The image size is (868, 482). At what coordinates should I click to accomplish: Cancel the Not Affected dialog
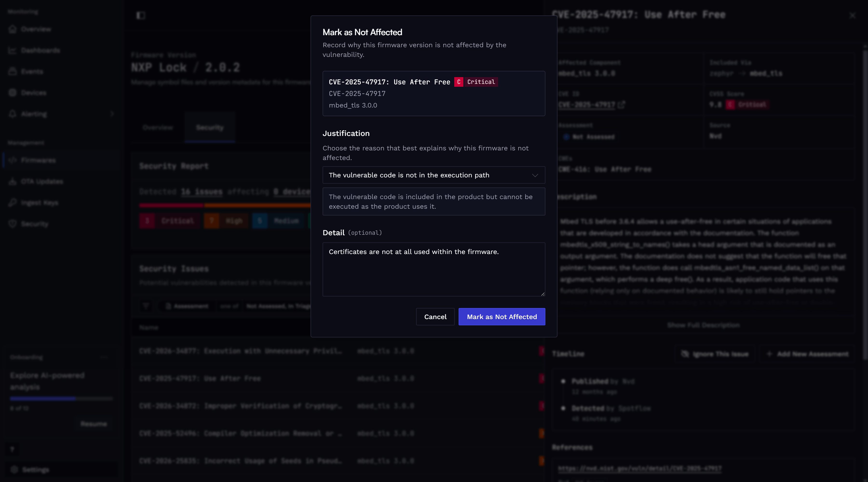pyautogui.click(x=435, y=317)
